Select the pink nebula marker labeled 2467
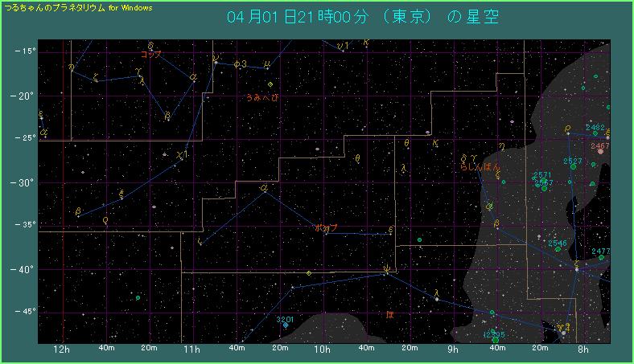The width and height of the screenshot is (634, 364). [600, 151]
